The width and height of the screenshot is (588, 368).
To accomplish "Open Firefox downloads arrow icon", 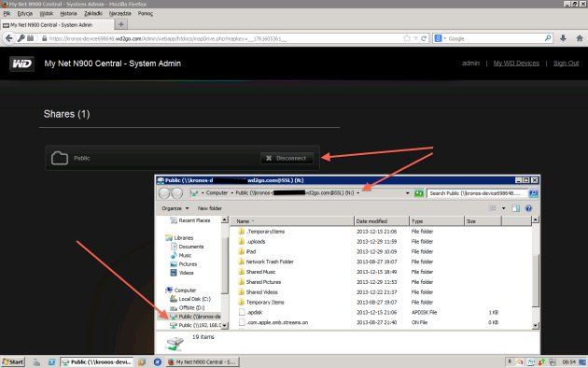I will pyautogui.click(x=563, y=38).
